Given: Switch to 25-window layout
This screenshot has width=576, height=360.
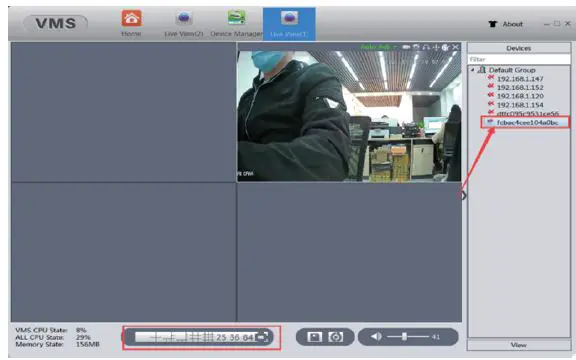Looking at the screenshot, I should pyautogui.click(x=221, y=337).
